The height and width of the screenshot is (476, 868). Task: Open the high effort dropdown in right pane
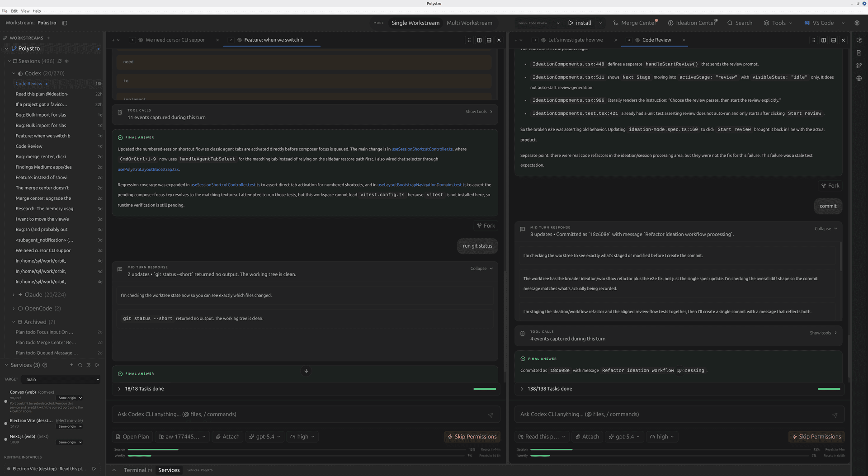click(x=662, y=437)
